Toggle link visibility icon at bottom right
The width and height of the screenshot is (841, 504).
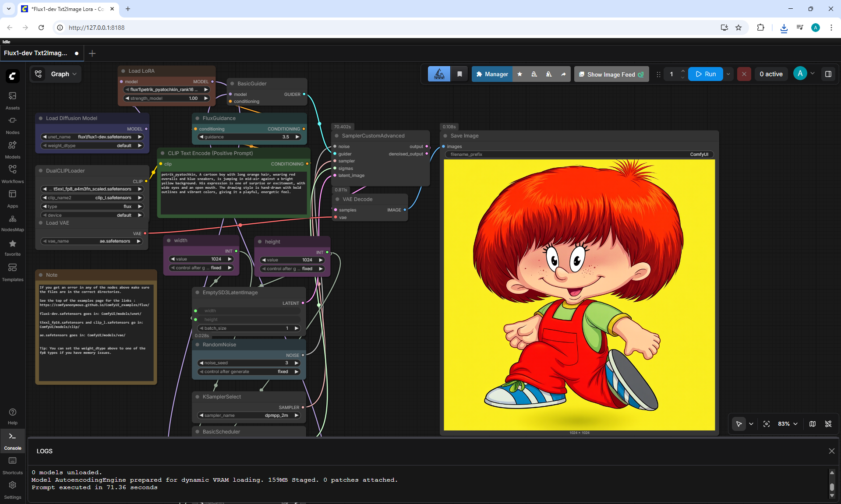(828, 424)
